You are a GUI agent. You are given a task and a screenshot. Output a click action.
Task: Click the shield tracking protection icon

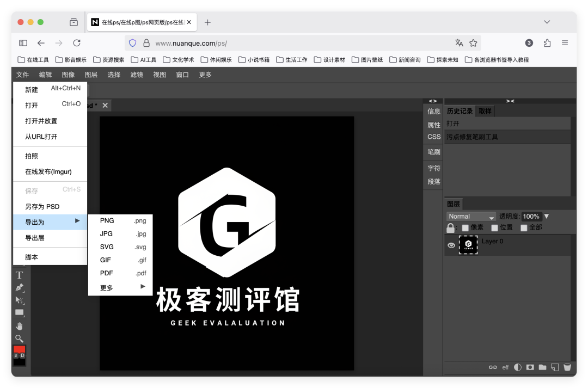[132, 43]
